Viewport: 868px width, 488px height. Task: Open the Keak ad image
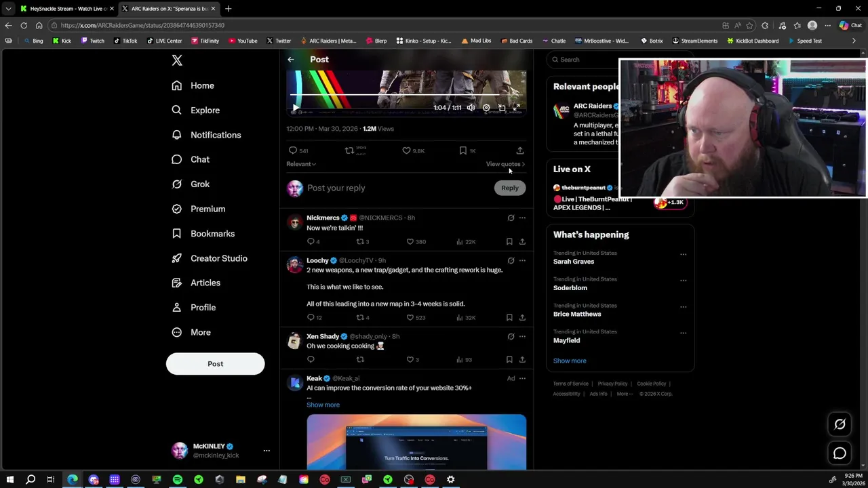416,442
